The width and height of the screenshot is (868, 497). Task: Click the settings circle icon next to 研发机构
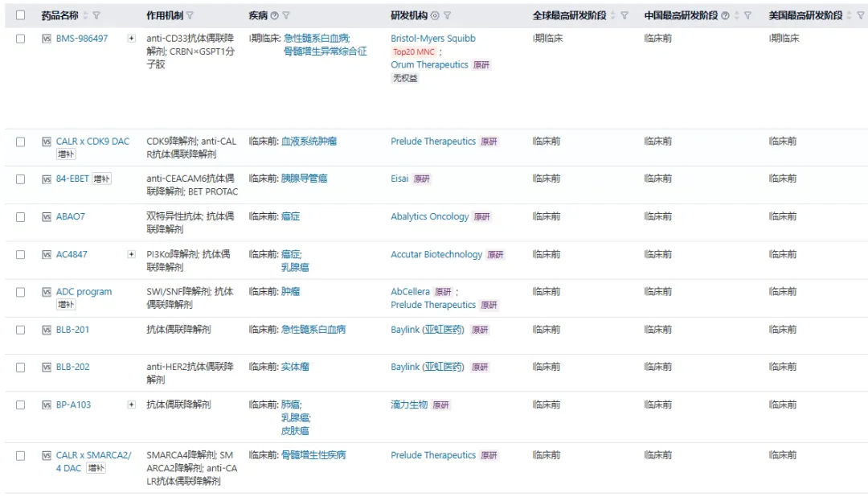435,15
